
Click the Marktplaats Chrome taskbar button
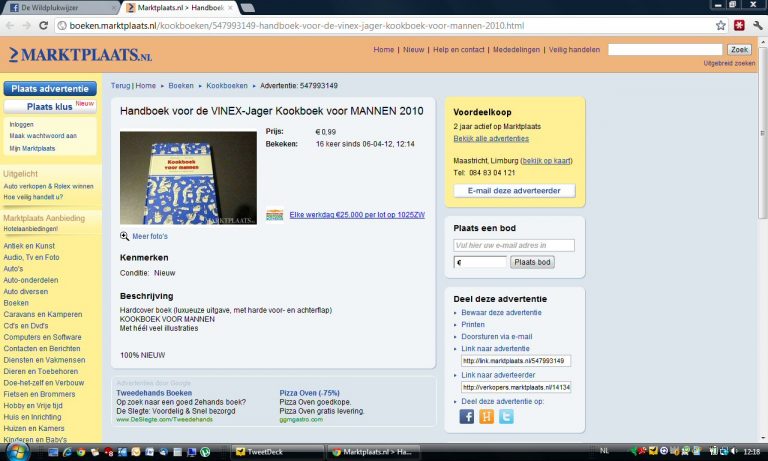click(x=373, y=452)
